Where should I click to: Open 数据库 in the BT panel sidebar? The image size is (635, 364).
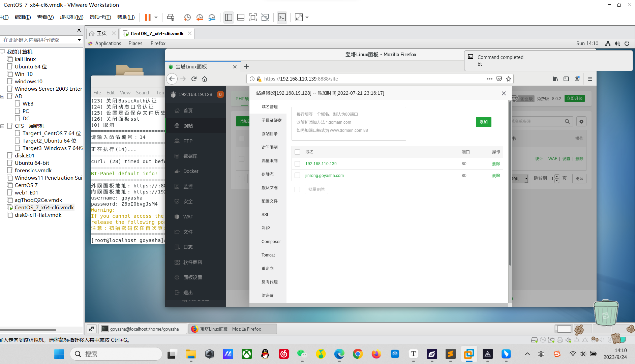(195, 156)
